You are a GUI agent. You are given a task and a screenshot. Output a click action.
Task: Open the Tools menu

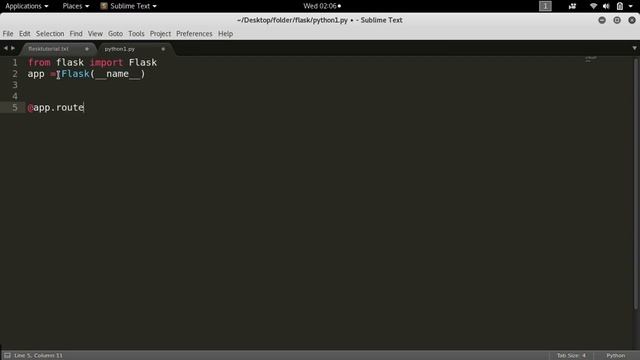(136, 34)
